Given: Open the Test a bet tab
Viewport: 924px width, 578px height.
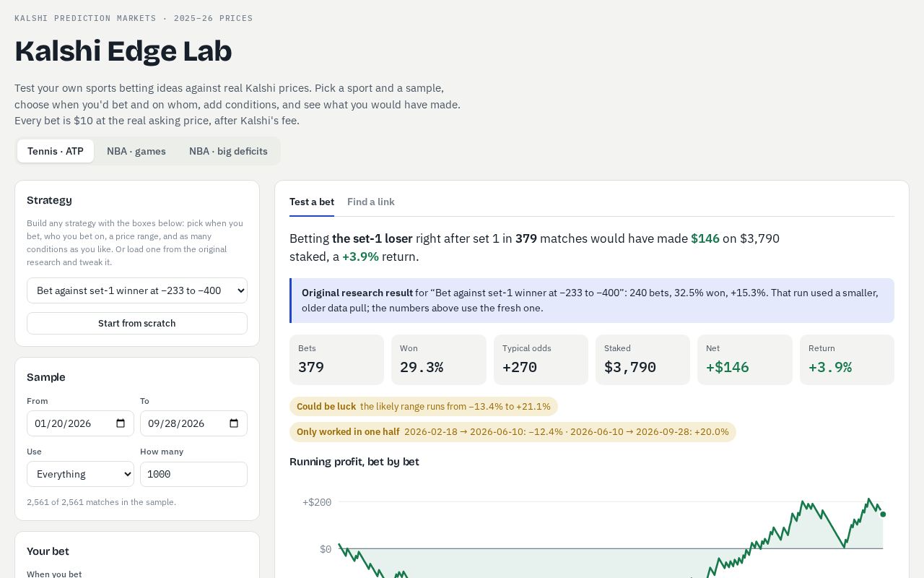Looking at the screenshot, I should click(312, 202).
